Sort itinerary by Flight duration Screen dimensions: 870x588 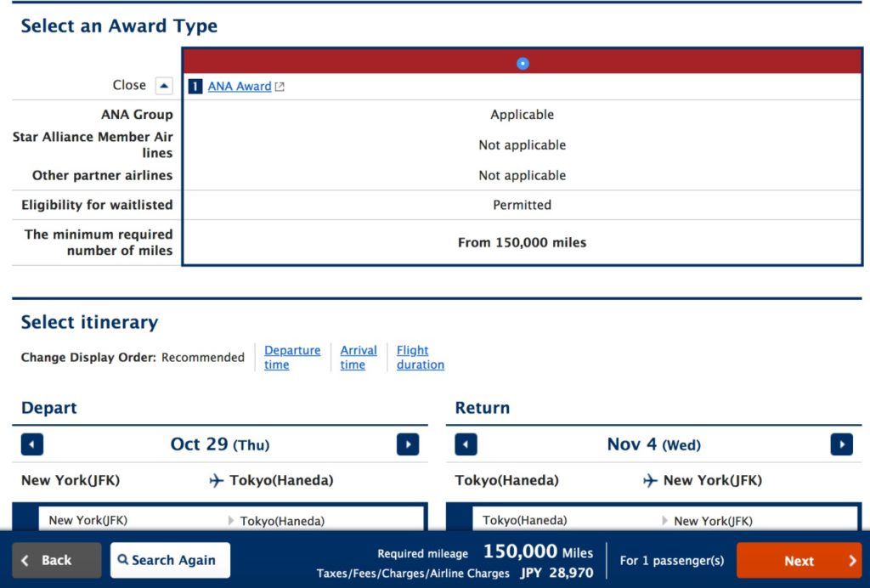pyautogui.click(x=420, y=357)
